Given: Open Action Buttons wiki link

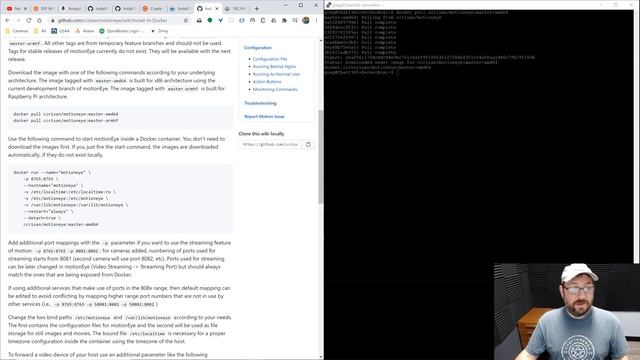Looking at the screenshot, I should click(267, 82).
